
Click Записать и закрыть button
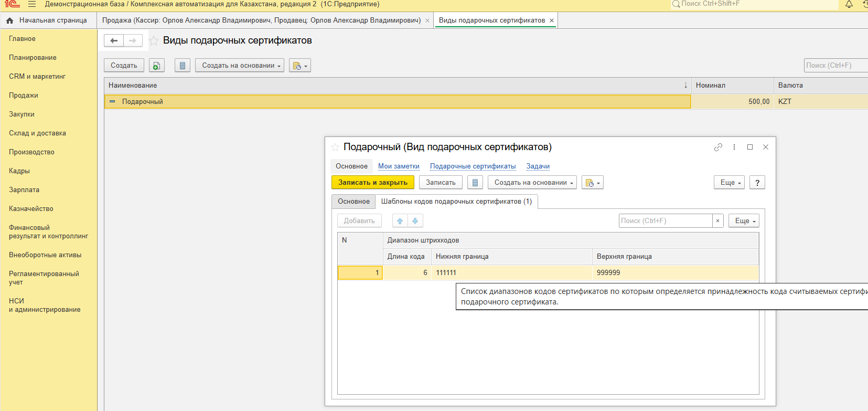372,183
